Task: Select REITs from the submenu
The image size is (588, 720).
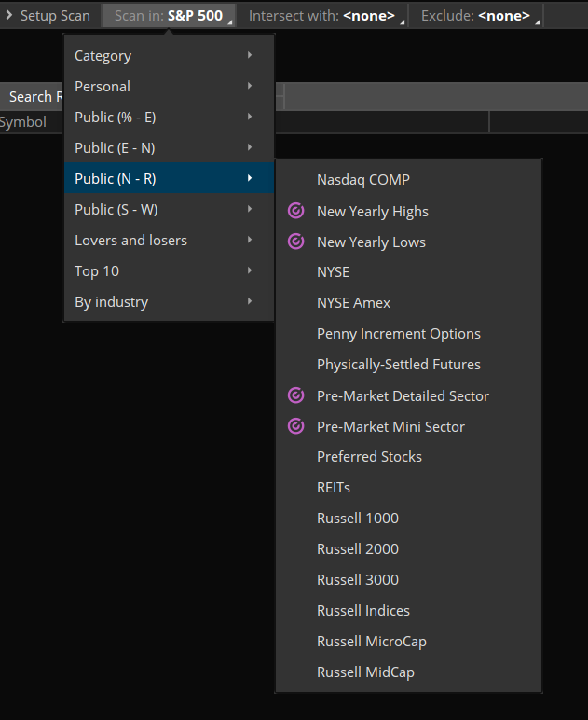Action: point(333,488)
